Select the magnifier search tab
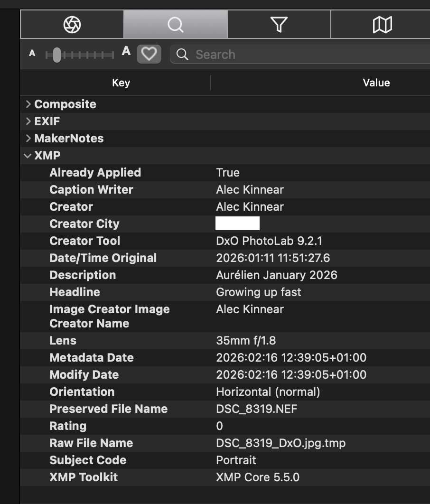The width and height of the screenshot is (430, 504). (175, 24)
